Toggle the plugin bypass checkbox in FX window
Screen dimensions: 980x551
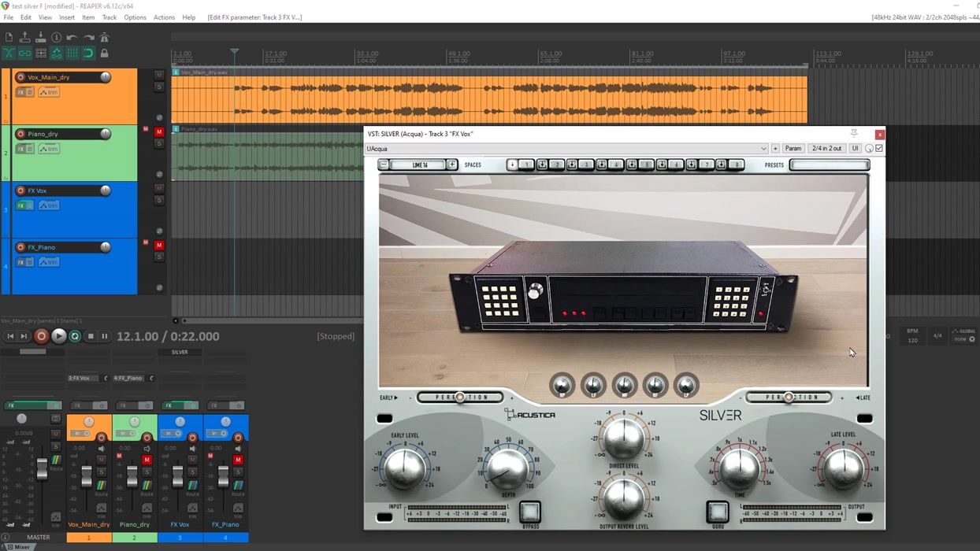pos(879,148)
